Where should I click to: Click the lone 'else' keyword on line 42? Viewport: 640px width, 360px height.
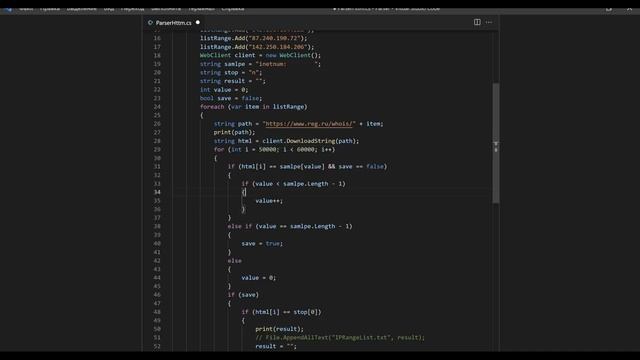tap(234, 260)
